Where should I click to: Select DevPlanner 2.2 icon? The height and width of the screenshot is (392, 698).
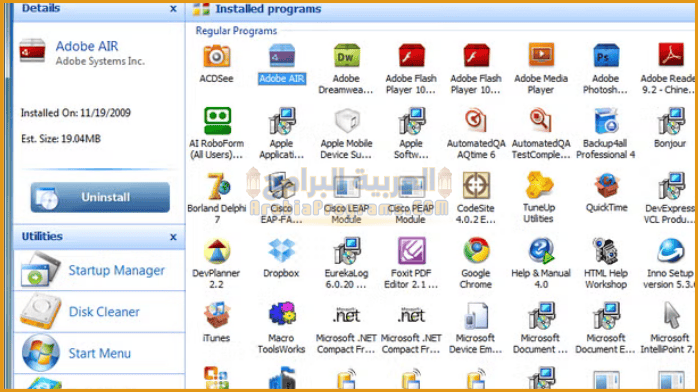tap(217, 251)
